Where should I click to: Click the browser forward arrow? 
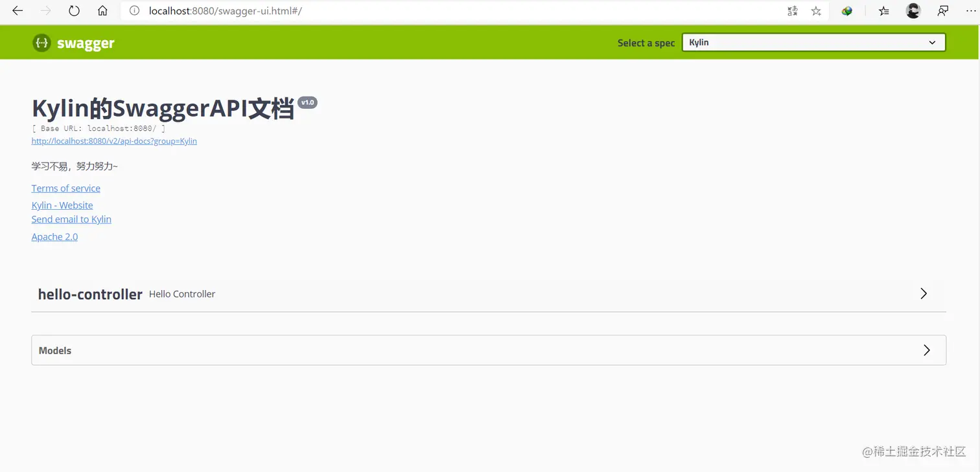pyautogui.click(x=46, y=11)
